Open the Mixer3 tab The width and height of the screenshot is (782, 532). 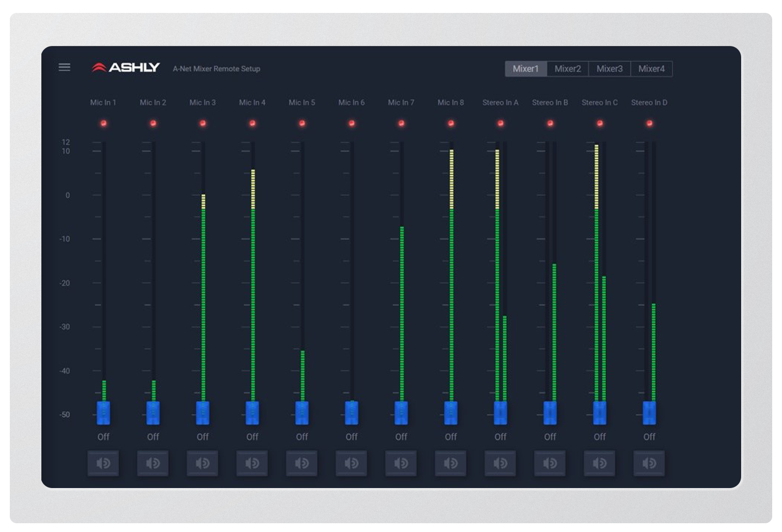(x=609, y=69)
